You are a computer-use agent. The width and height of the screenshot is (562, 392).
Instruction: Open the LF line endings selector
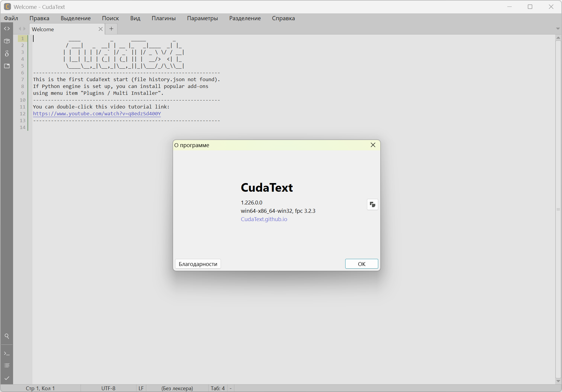(141, 388)
